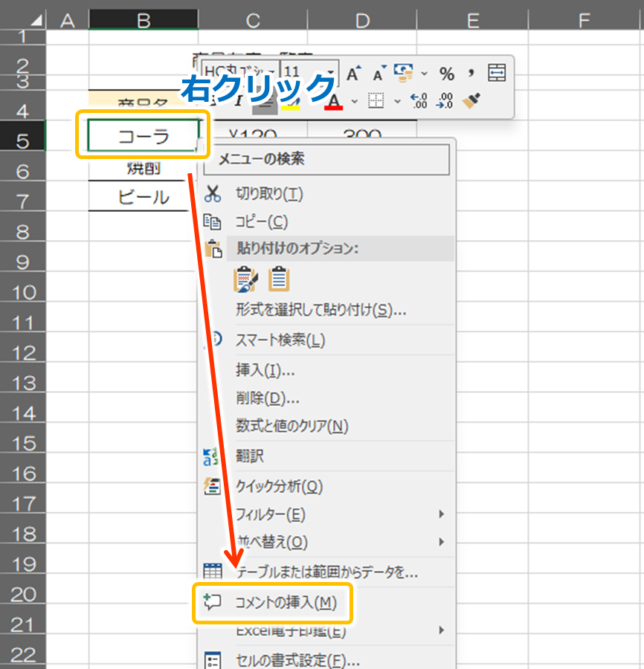Click the Increase Decimal icon

(x=419, y=100)
